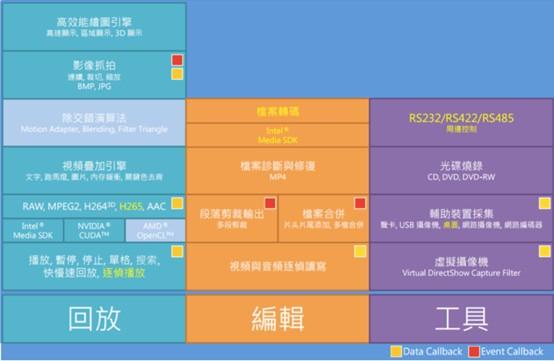
Task: Click the yellow square in 影像抓拍 block
Action: 177,74
